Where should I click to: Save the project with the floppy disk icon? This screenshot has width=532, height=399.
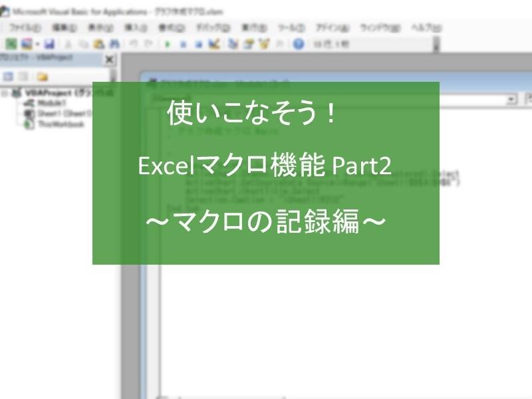49,44
